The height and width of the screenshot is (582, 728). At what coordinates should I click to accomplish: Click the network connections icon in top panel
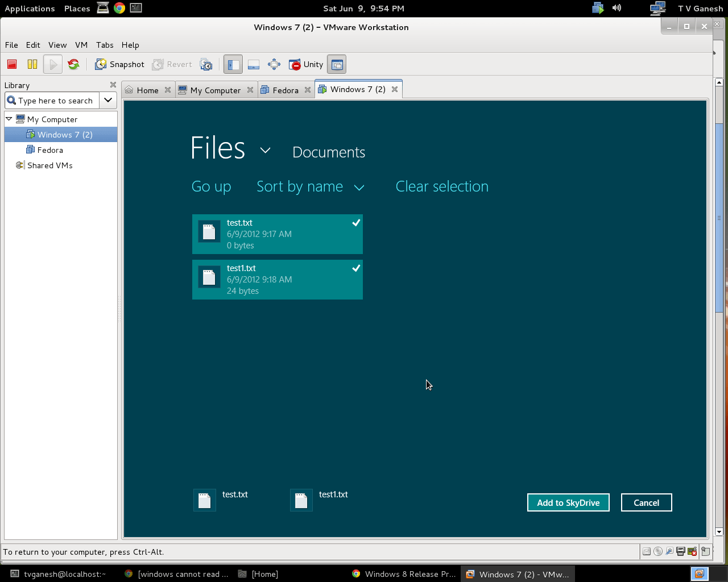point(658,8)
